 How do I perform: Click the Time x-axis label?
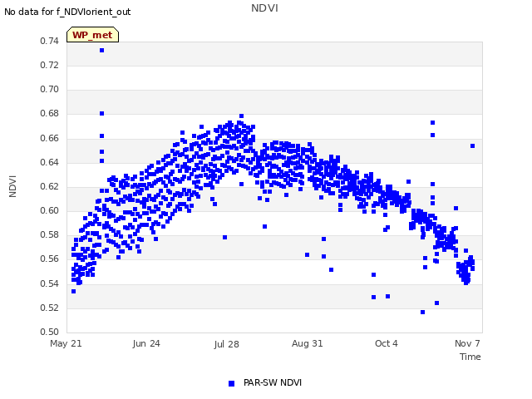coord(470,357)
